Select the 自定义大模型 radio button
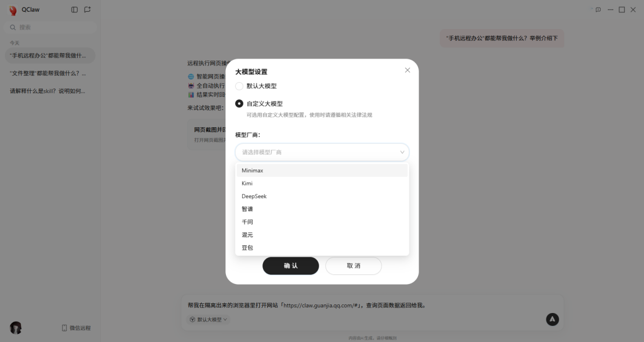This screenshot has width=644, height=342. point(238,103)
